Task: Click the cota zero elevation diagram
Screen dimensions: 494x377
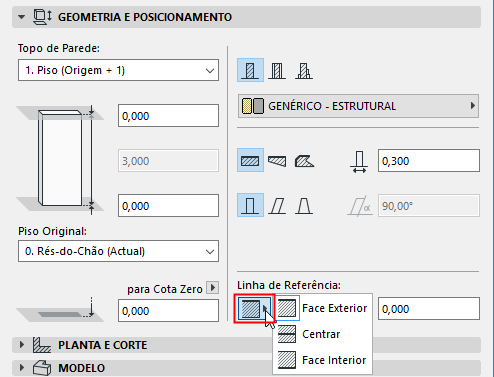Action: (x=60, y=310)
